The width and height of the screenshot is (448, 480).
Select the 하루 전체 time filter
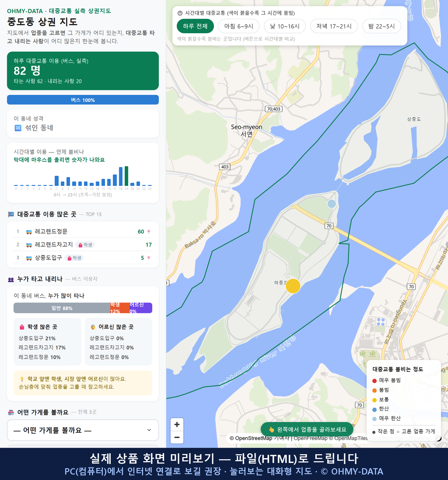click(x=195, y=26)
